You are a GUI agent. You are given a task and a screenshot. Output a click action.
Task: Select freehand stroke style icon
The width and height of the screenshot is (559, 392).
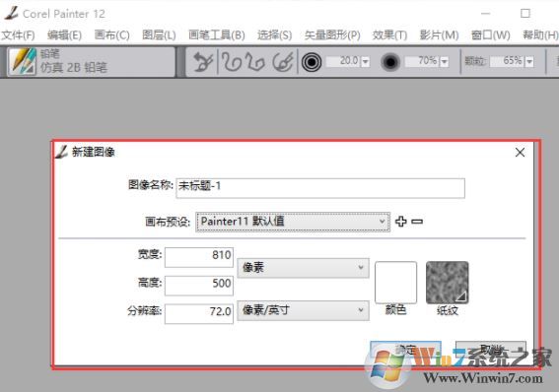coord(232,62)
